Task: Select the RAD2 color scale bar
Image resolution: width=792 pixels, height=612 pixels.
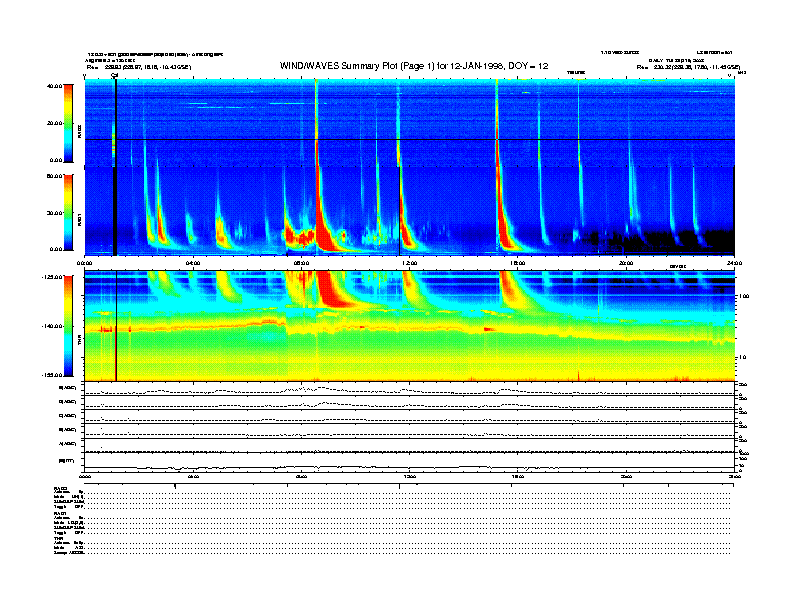Action: pos(68,123)
